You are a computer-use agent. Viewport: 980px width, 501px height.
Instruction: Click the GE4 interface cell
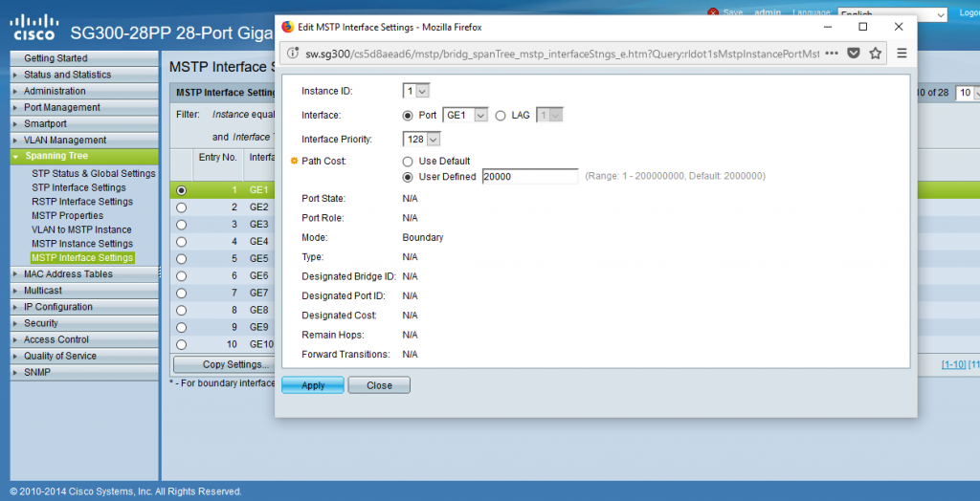[258, 242]
